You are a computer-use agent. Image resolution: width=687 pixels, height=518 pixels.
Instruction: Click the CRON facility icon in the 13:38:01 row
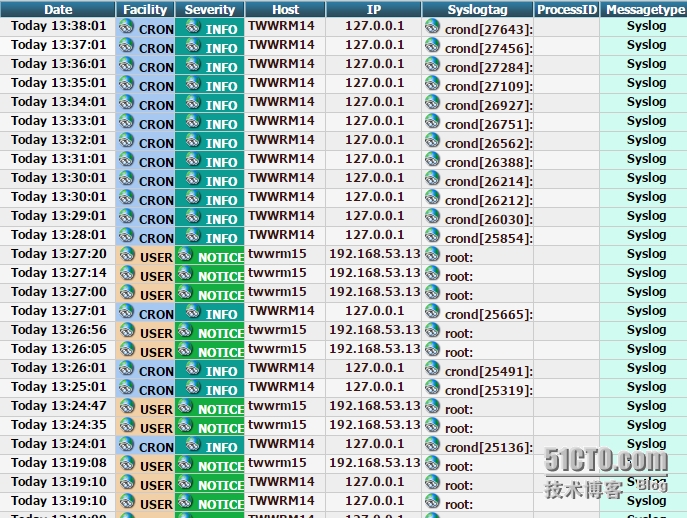pos(127,27)
